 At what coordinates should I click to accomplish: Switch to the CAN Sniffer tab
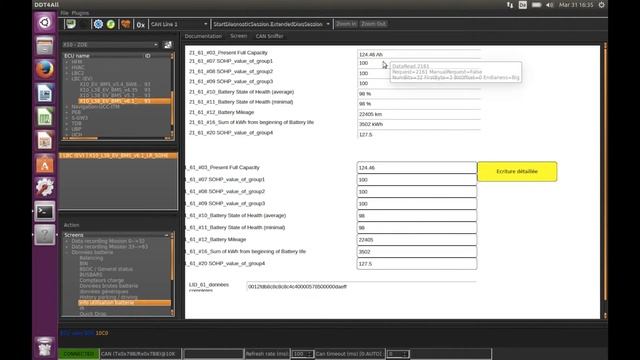pyautogui.click(x=269, y=36)
